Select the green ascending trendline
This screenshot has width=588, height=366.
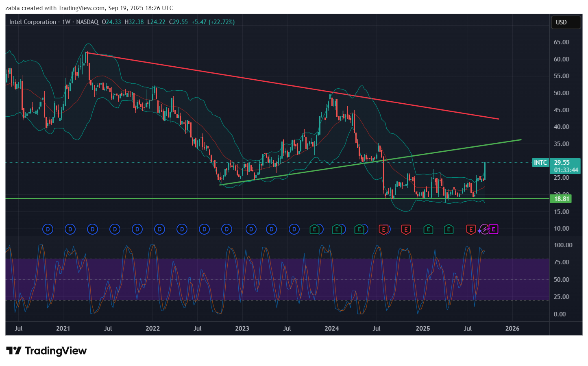[x=370, y=162]
